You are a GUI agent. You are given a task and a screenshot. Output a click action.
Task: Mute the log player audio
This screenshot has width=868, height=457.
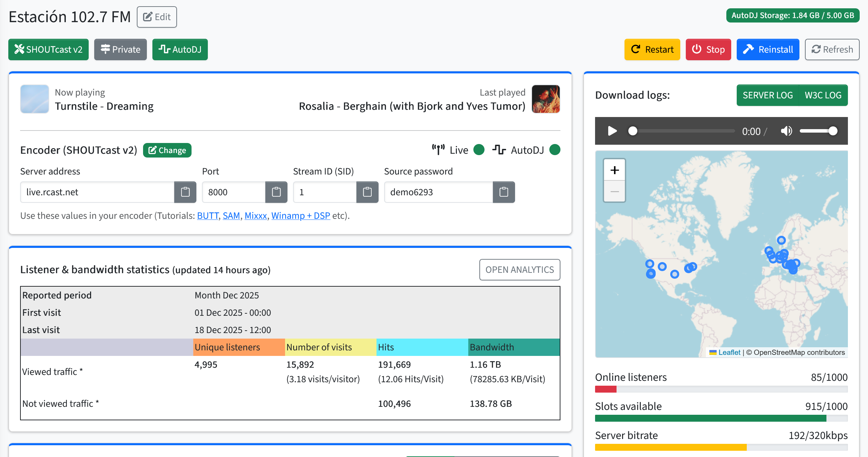787,131
